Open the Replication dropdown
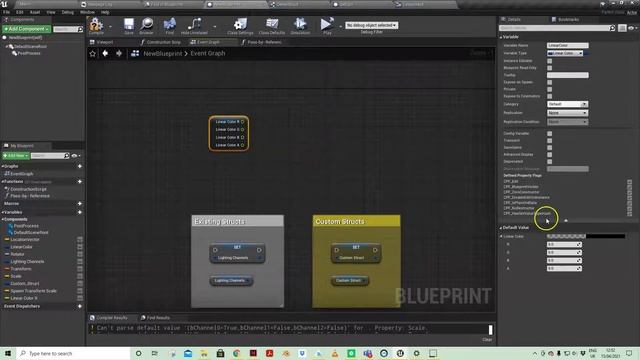 coord(567,113)
